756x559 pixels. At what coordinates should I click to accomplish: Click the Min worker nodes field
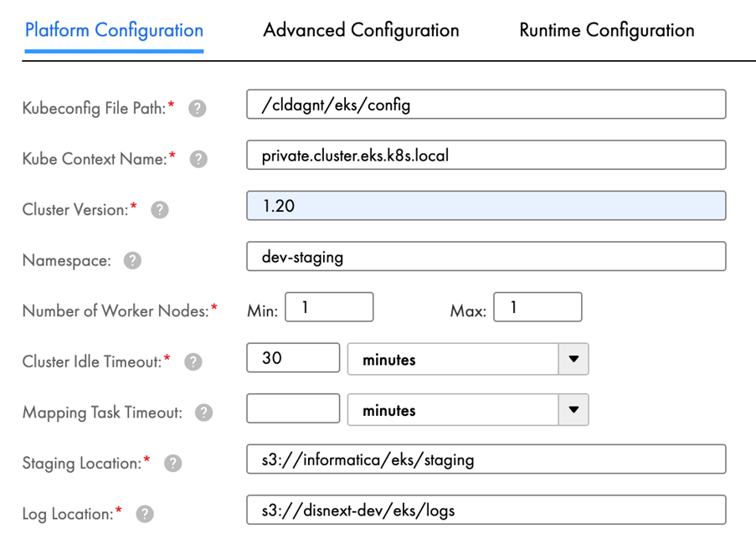pyautogui.click(x=329, y=307)
